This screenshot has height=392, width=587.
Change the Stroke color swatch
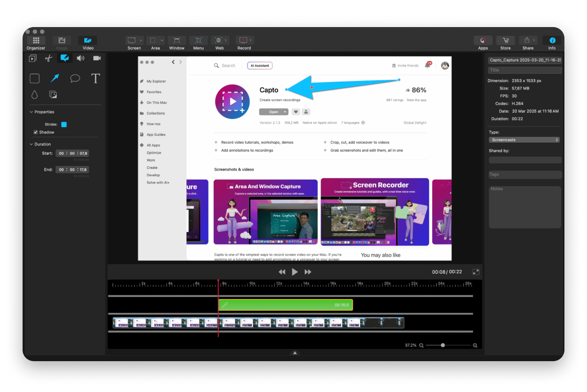pos(64,124)
